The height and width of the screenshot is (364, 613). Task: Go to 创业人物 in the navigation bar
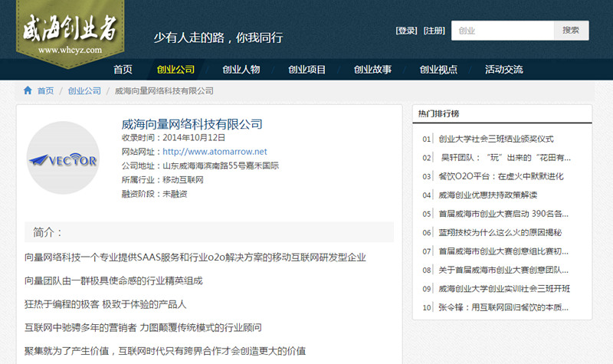click(241, 70)
